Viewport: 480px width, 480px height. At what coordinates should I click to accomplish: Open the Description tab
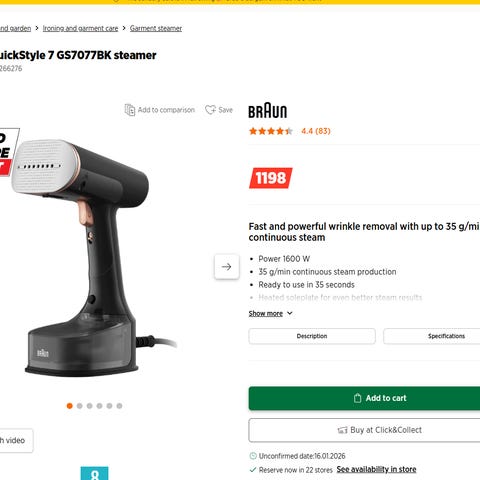[x=312, y=336]
